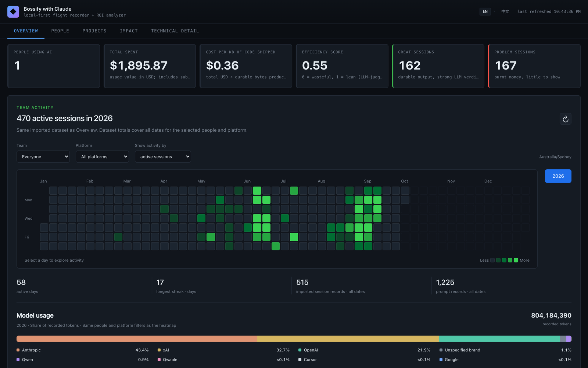
Task: Open the Overview tab
Action: 26,31
